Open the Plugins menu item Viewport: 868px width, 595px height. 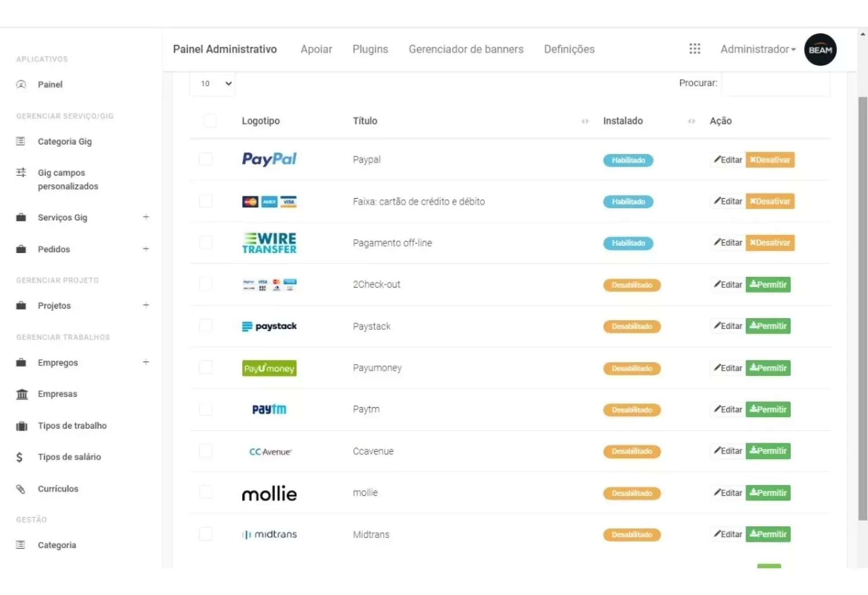(370, 49)
